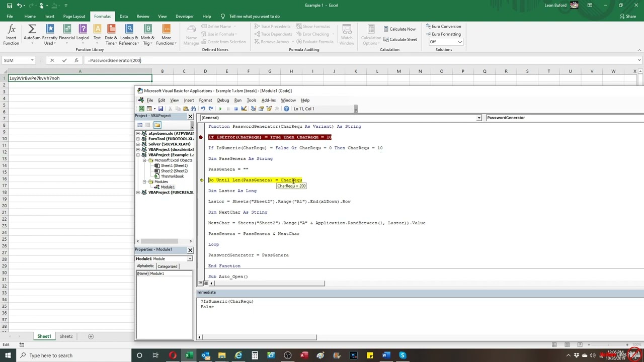
Task: Click Calculate Now button
Action: pyautogui.click(x=399, y=29)
